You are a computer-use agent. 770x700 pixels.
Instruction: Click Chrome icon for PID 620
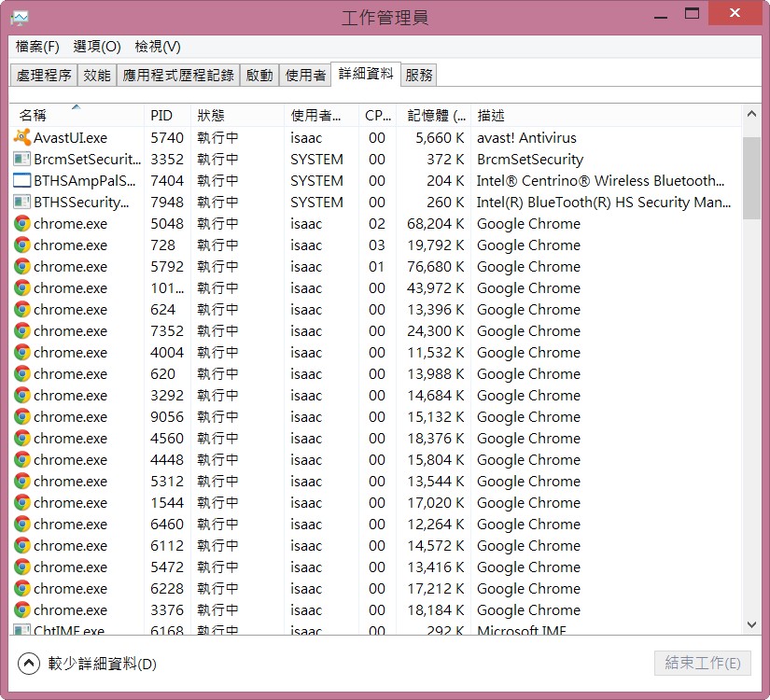pyautogui.click(x=22, y=374)
